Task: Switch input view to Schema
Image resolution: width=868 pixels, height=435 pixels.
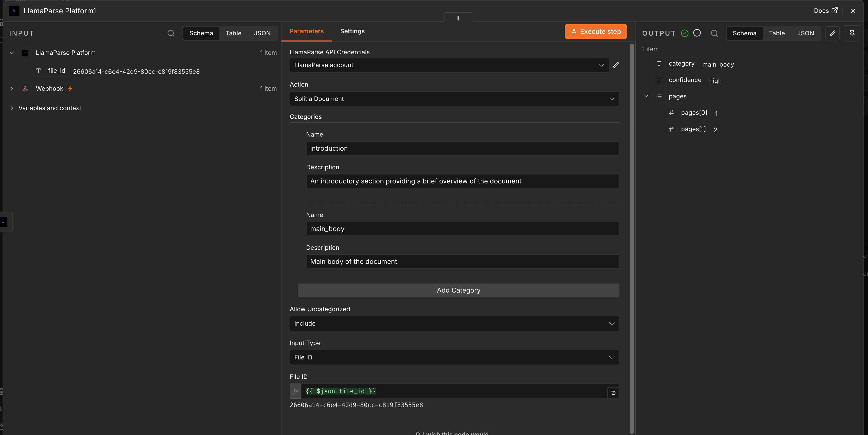Action: (201, 33)
